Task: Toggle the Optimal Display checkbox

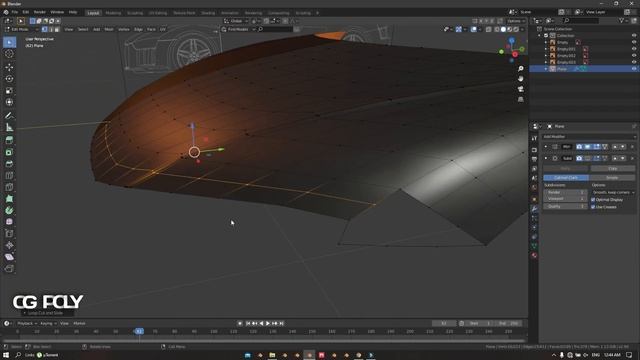Action: tap(593, 200)
